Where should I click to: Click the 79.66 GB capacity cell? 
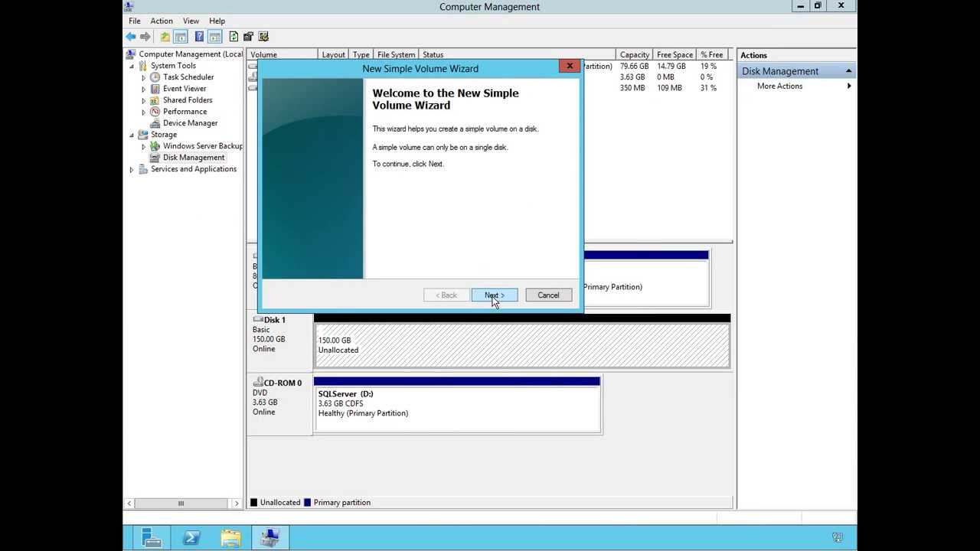pos(634,67)
